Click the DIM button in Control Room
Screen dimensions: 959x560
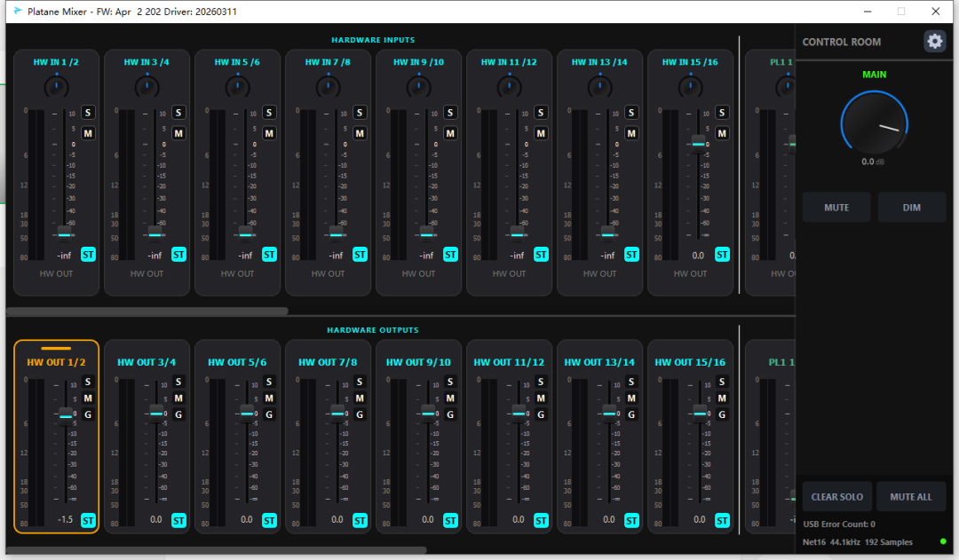[x=911, y=208]
